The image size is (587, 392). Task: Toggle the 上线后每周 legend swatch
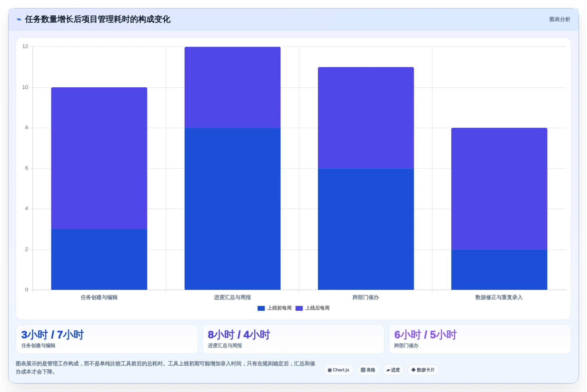click(x=299, y=308)
